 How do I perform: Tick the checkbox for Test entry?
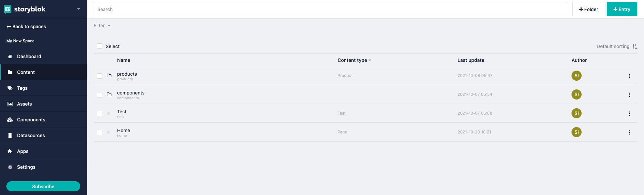[100, 114]
